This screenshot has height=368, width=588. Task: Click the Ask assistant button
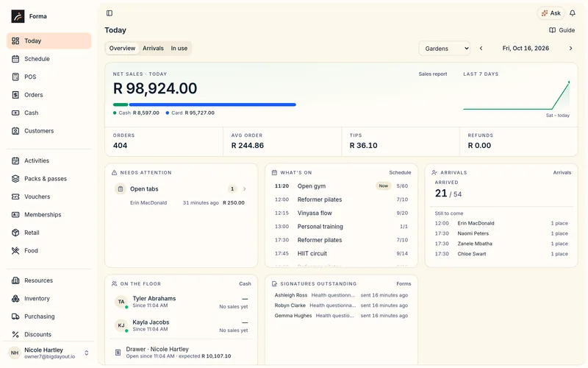pyautogui.click(x=551, y=13)
